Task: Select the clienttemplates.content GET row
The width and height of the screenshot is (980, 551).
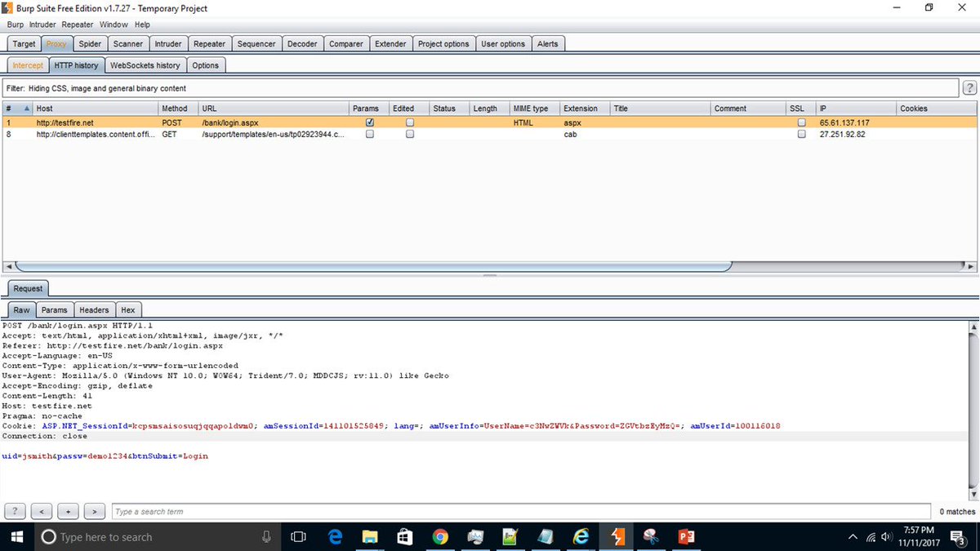Action: (489, 135)
